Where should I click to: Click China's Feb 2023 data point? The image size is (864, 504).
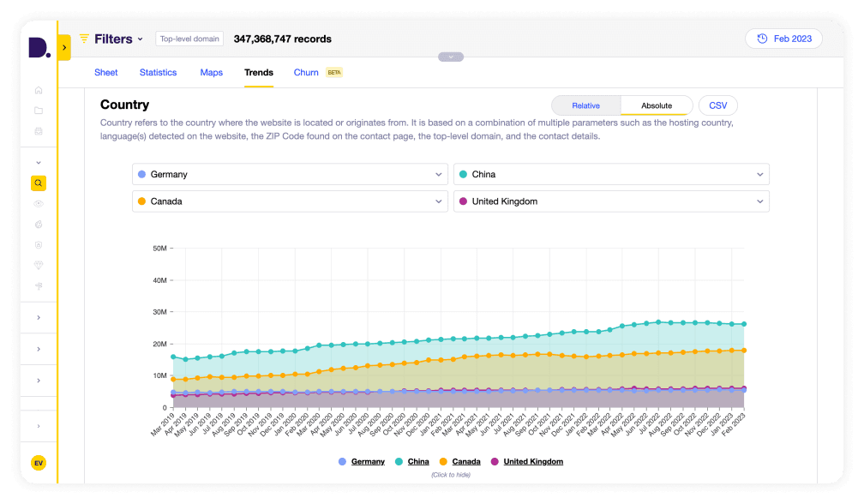744,325
